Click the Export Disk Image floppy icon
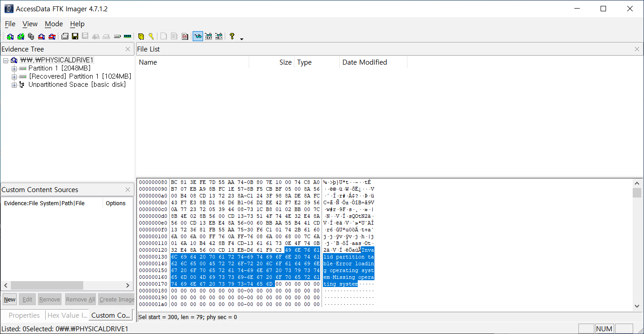The image size is (644, 334). (75, 37)
